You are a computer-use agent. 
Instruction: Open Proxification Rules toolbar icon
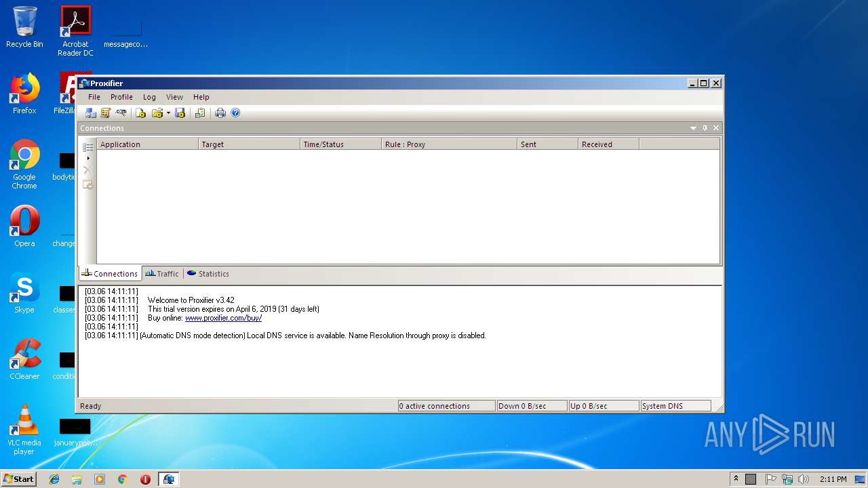click(x=106, y=113)
